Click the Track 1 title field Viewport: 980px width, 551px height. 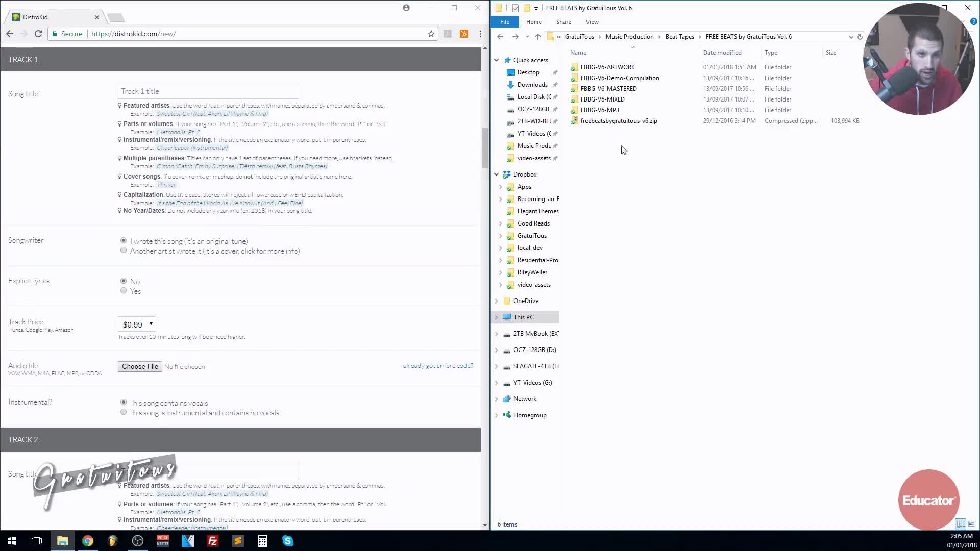(208, 91)
